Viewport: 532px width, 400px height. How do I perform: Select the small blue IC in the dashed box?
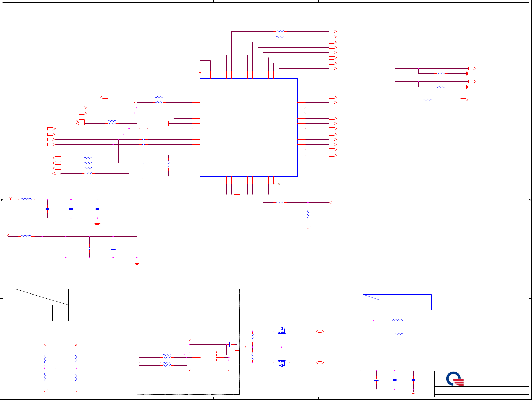tap(208, 356)
